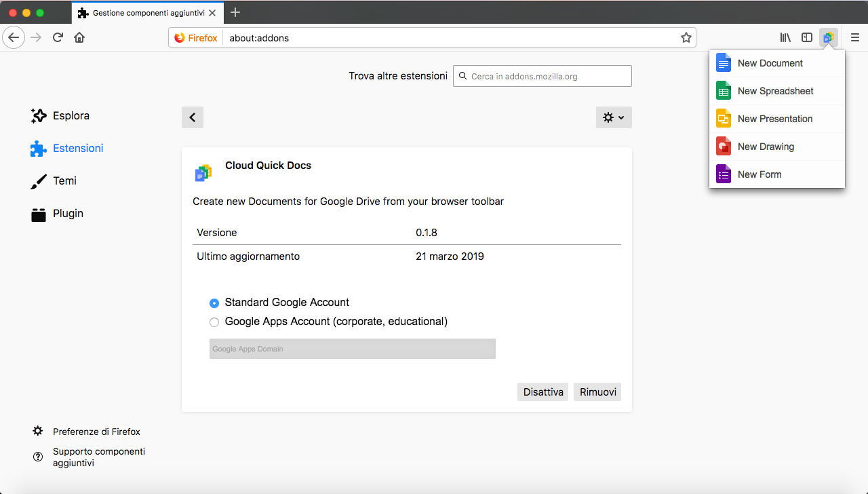Open the Library toolbar icon
Screen dimensions: 868x494
(785, 38)
